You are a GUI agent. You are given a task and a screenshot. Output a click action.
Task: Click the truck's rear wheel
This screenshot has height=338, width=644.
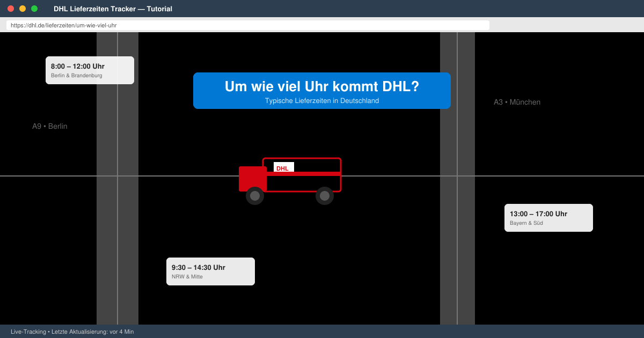click(x=325, y=196)
